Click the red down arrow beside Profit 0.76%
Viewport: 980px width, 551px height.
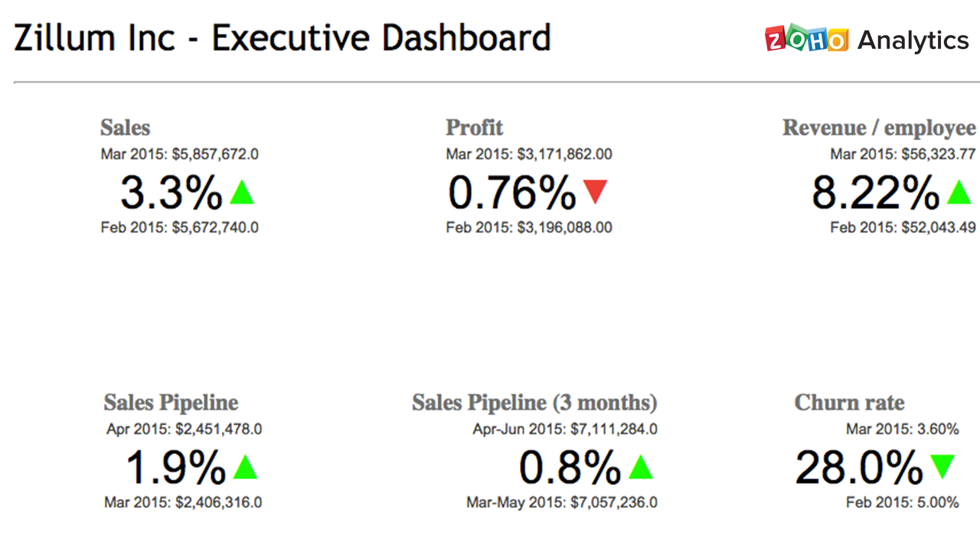click(595, 192)
